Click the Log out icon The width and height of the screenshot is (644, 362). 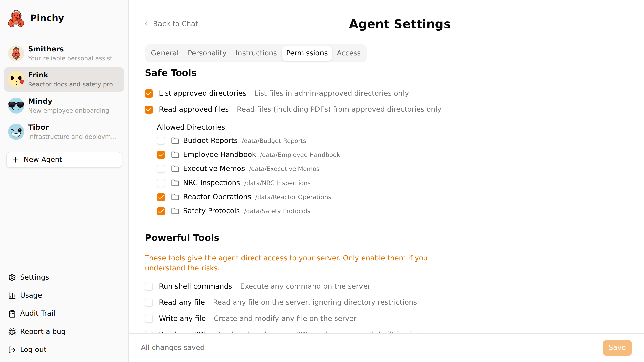(12, 350)
